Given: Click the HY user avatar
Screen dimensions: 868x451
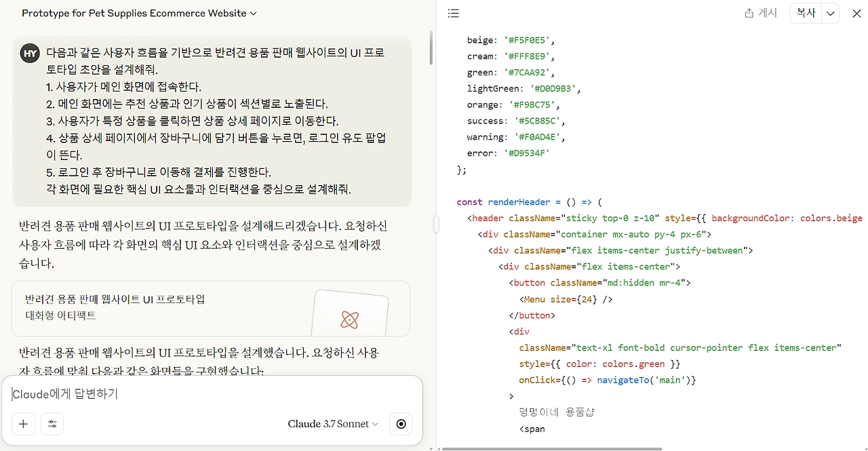Looking at the screenshot, I should [30, 54].
